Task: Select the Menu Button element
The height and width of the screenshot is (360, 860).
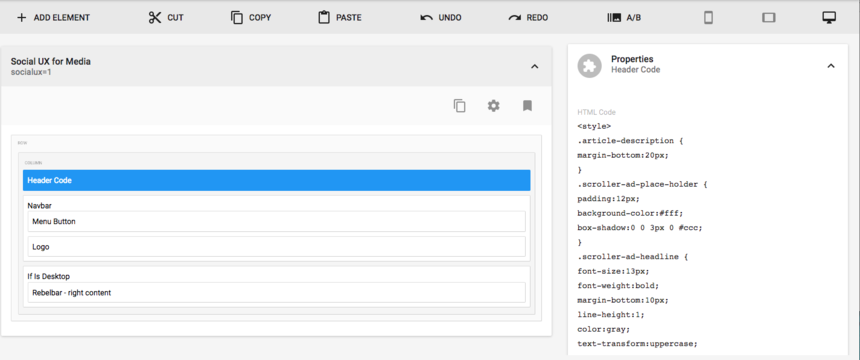Action: [x=276, y=222]
